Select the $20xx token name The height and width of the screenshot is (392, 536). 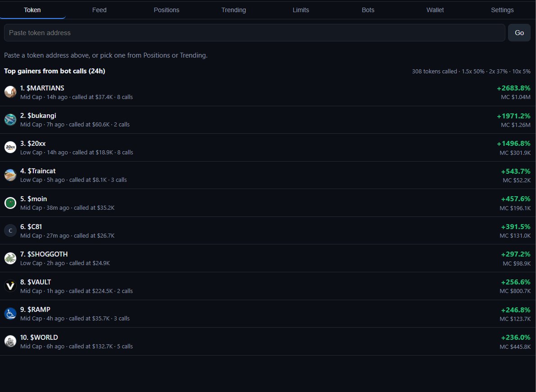36,144
